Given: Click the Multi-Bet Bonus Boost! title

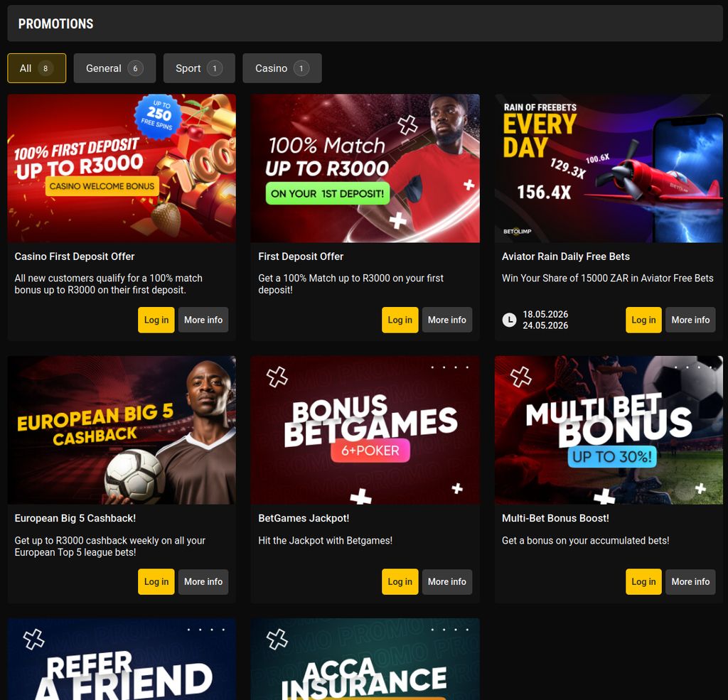Looking at the screenshot, I should click(555, 518).
